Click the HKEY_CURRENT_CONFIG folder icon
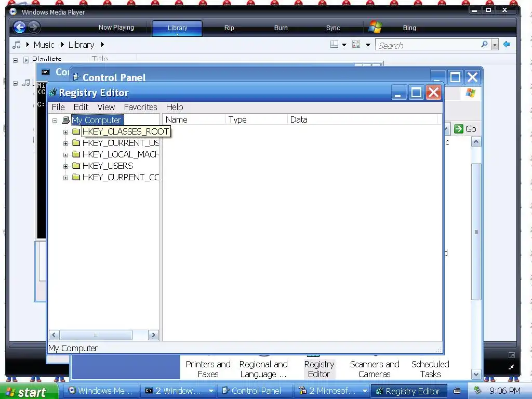The width and height of the screenshot is (532, 399). 76,177
